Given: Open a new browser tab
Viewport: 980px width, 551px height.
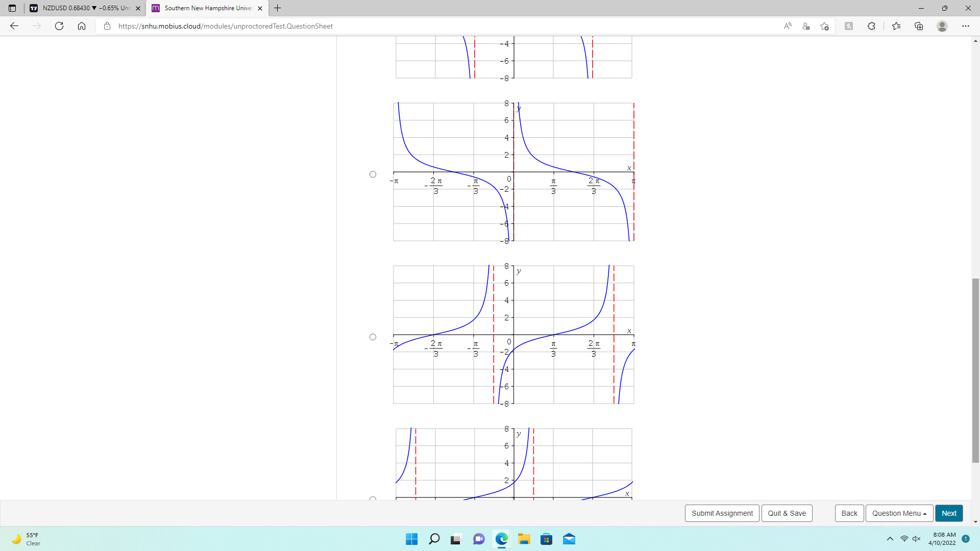Looking at the screenshot, I should [277, 8].
